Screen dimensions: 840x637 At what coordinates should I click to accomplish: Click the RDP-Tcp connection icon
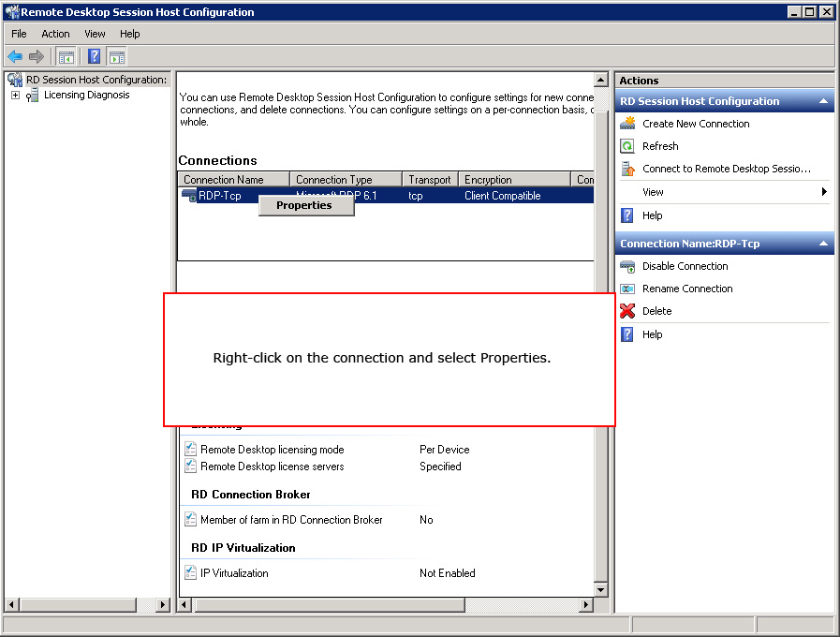(x=189, y=196)
